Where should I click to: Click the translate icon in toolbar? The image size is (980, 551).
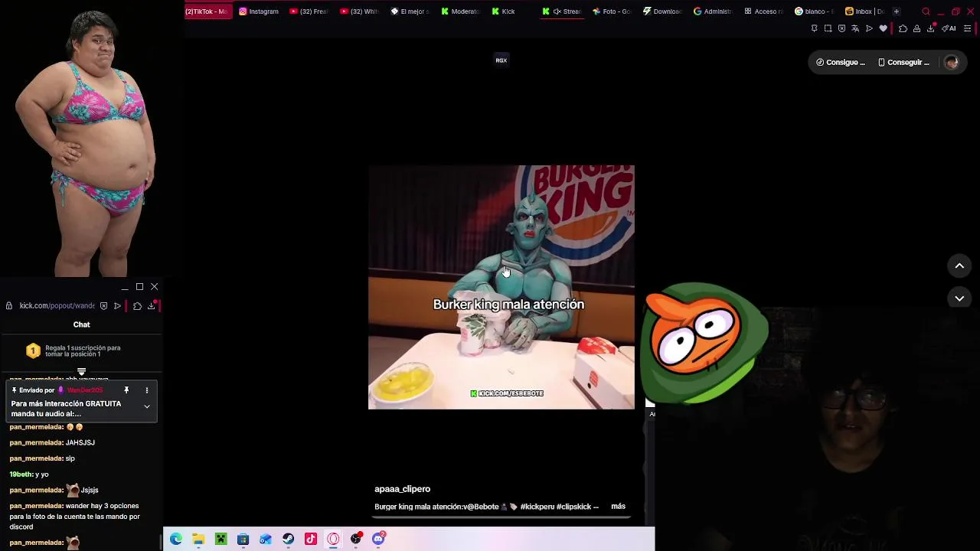(x=855, y=28)
